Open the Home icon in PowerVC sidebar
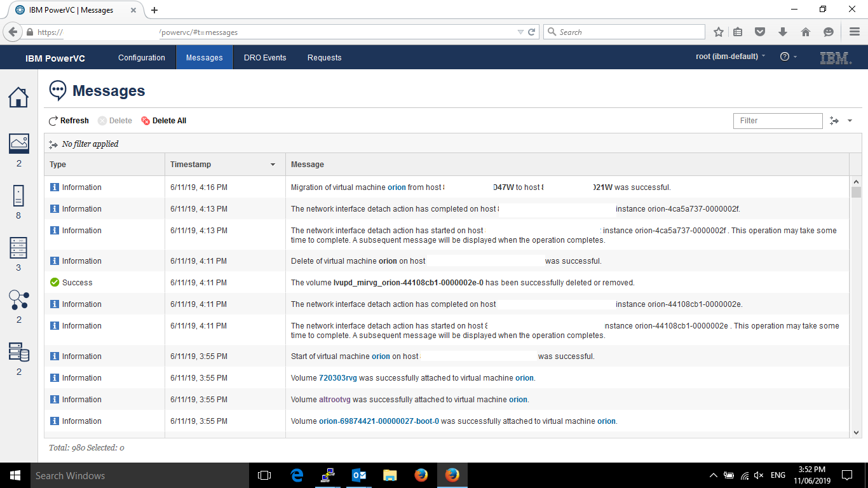The height and width of the screenshot is (488, 868). click(x=18, y=97)
